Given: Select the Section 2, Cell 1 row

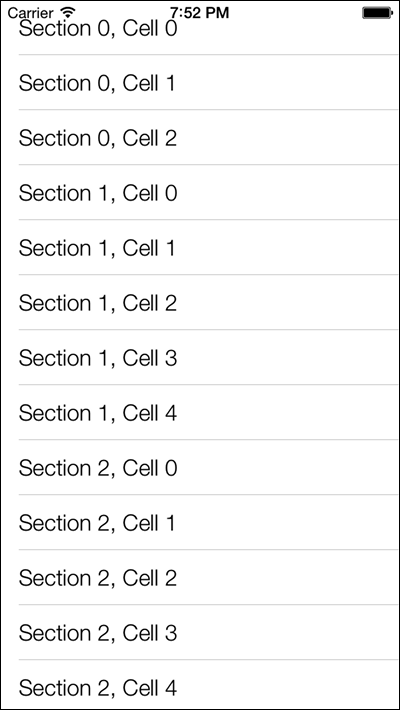Looking at the screenshot, I should [200, 523].
